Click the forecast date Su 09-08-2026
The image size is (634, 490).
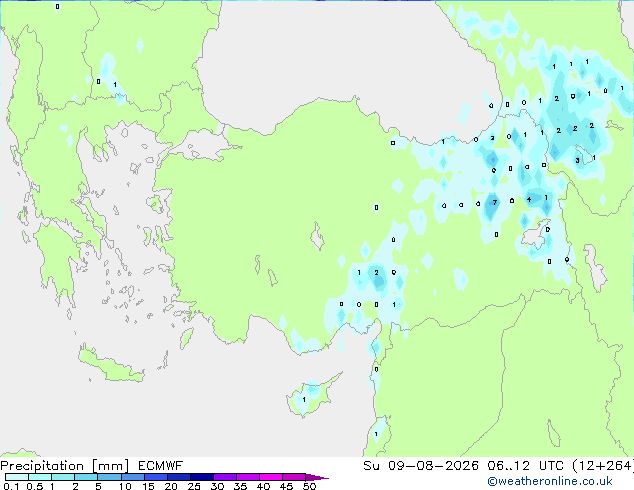[x=421, y=466]
